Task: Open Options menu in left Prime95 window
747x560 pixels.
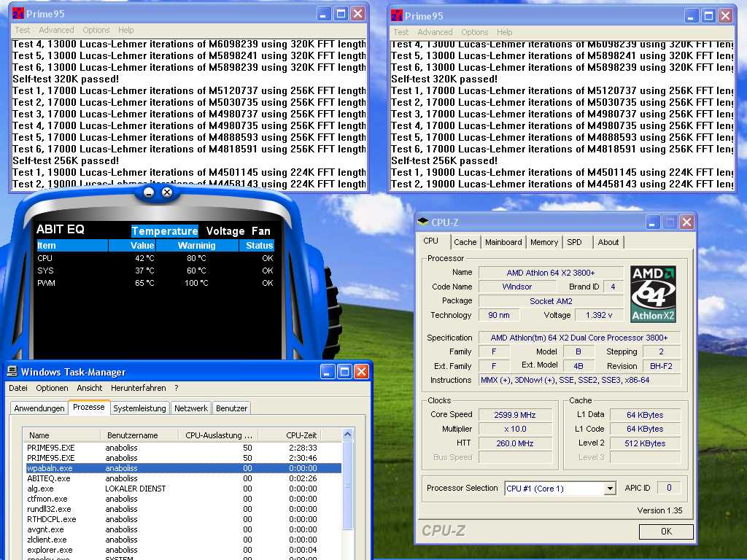Action: (x=96, y=30)
